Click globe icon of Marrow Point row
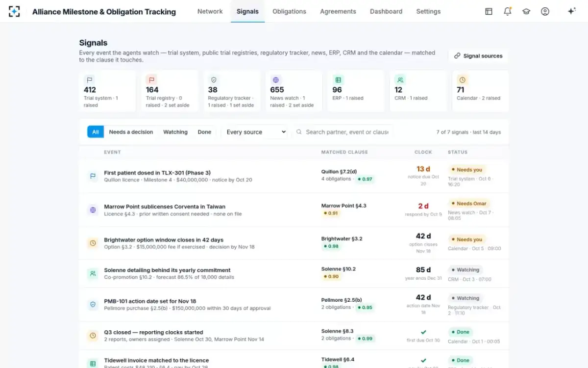 point(93,210)
